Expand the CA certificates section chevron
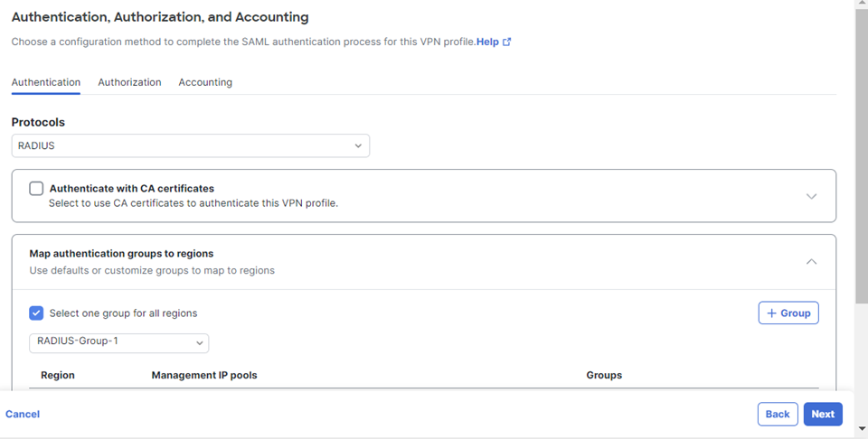868x439 pixels. (x=812, y=196)
